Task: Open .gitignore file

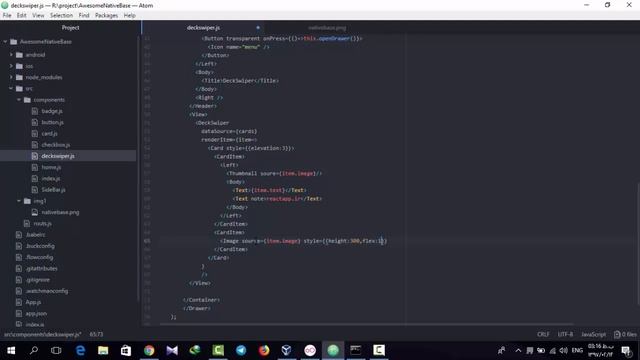Action: (38, 280)
